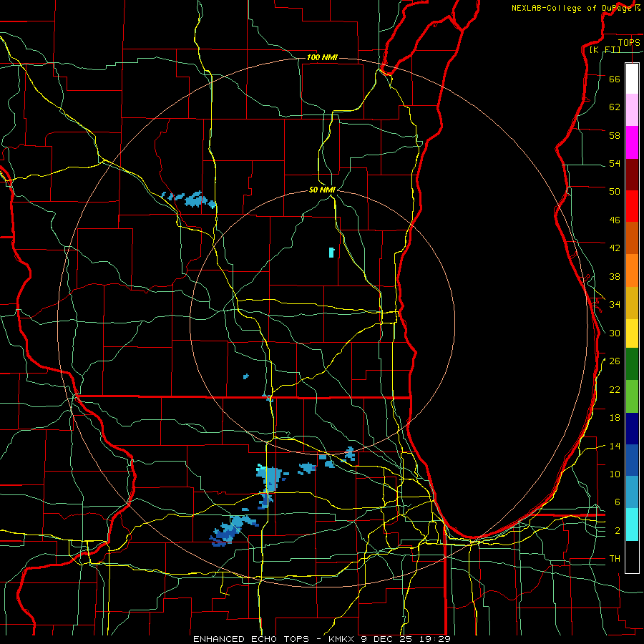644x644 pixels.
Task: Select the white 66 kft legend swatch
Action: 632,79
